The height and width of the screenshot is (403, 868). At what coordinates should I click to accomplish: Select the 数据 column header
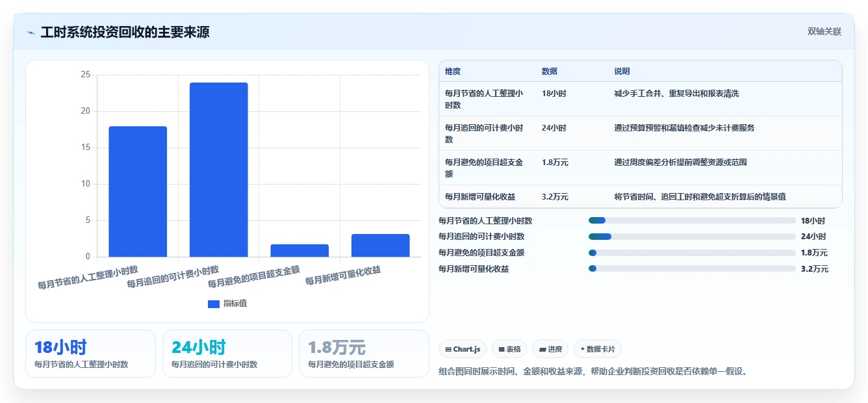[550, 71]
